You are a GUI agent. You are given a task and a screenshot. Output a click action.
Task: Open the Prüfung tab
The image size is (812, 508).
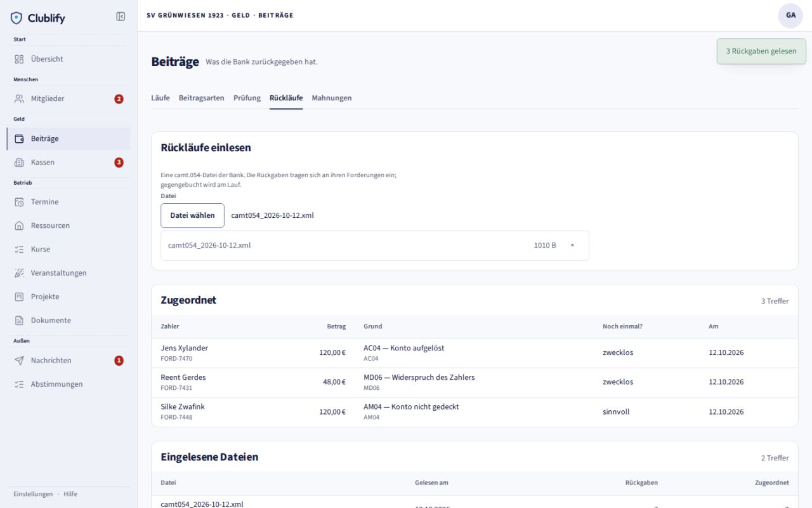[x=247, y=98]
